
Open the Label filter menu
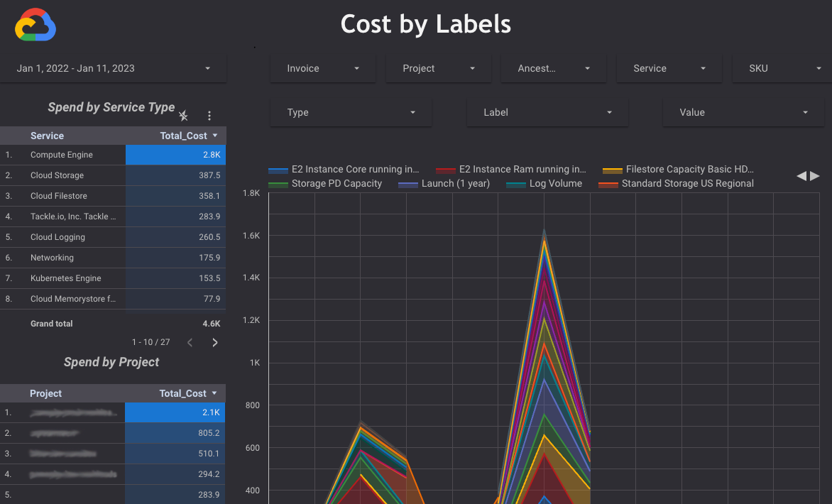click(547, 112)
